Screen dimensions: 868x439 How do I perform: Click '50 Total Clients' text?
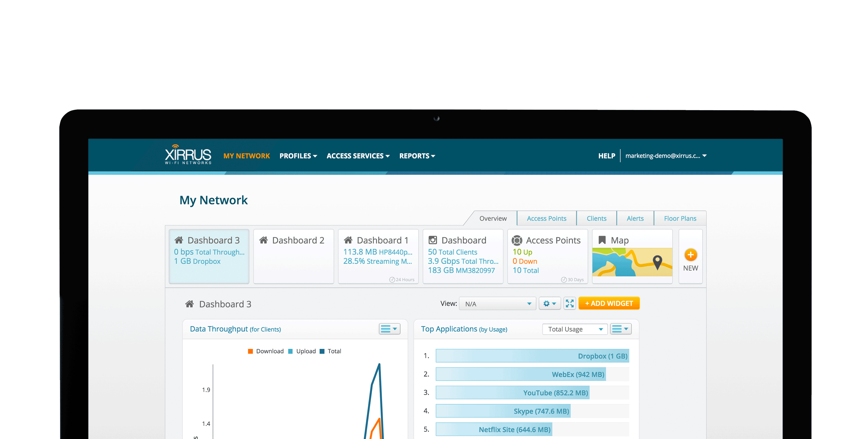point(453,252)
